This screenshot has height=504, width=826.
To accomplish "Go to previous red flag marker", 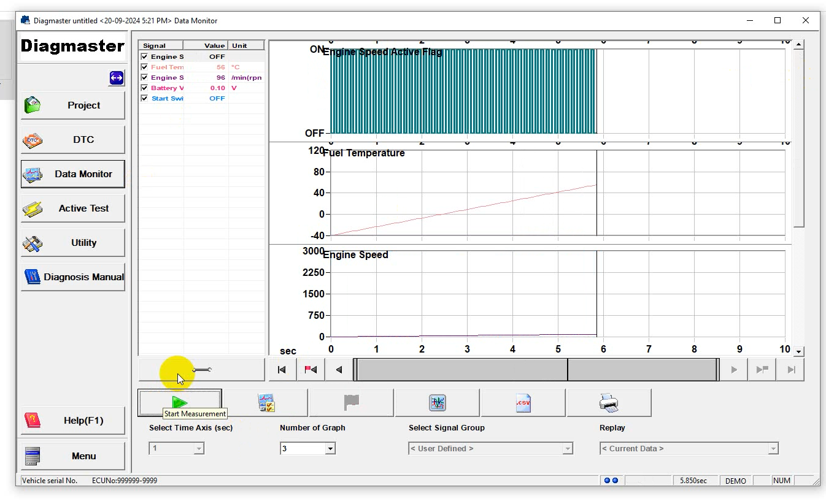I will click(x=311, y=370).
